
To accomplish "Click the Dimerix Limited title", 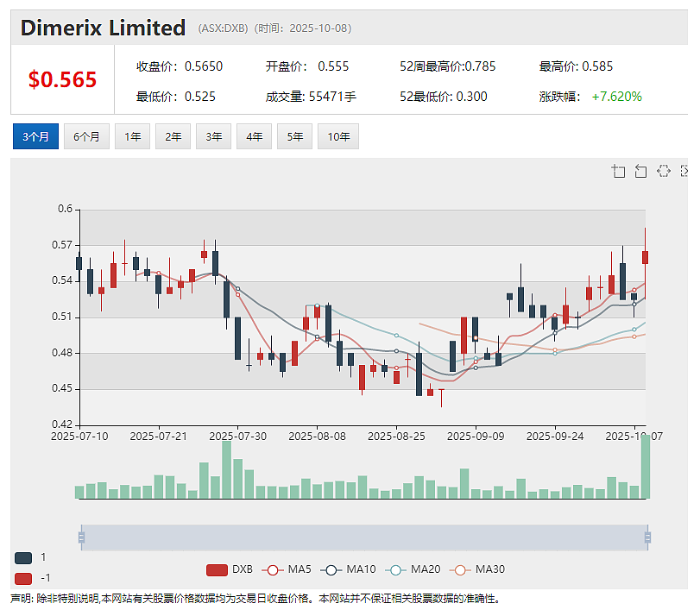I will [x=103, y=28].
